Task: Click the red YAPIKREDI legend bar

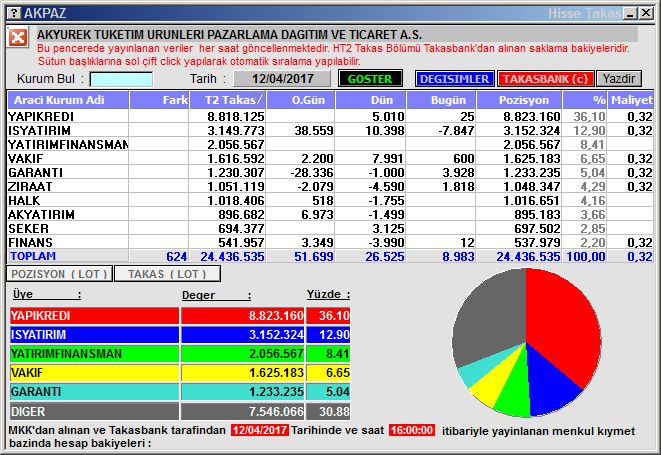Action: coord(94,315)
